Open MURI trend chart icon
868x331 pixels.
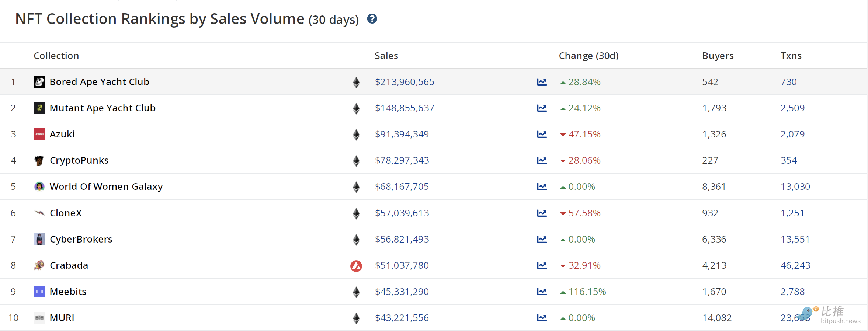pos(542,318)
